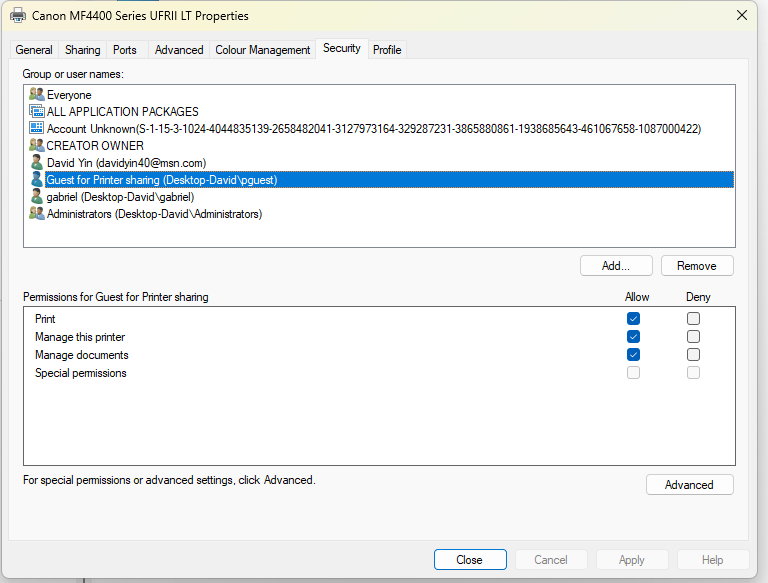Click the Cancel button

tap(551, 559)
